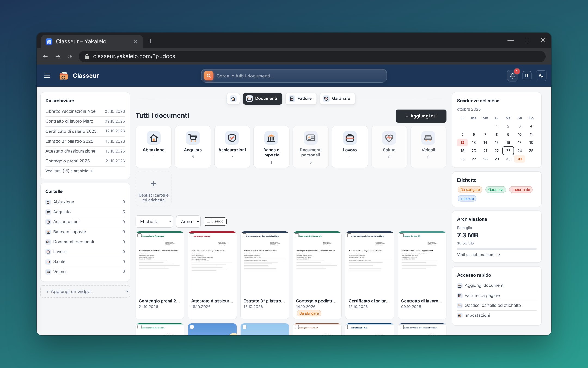Tick the checkbox on Conteggio premi document
The height and width of the screenshot is (368, 588).
(139, 235)
